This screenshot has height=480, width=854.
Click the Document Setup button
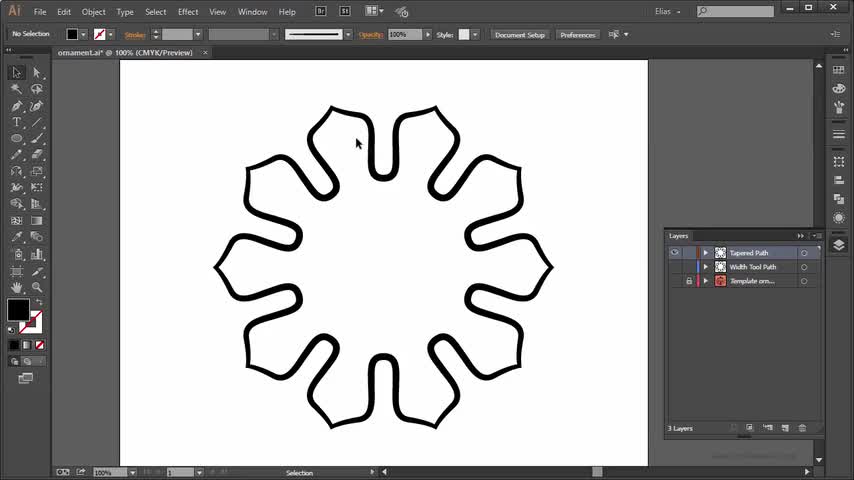click(520, 35)
